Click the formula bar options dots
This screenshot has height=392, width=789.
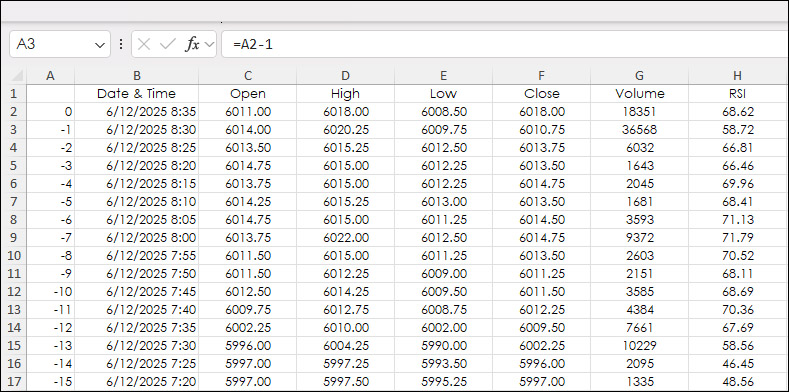121,44
